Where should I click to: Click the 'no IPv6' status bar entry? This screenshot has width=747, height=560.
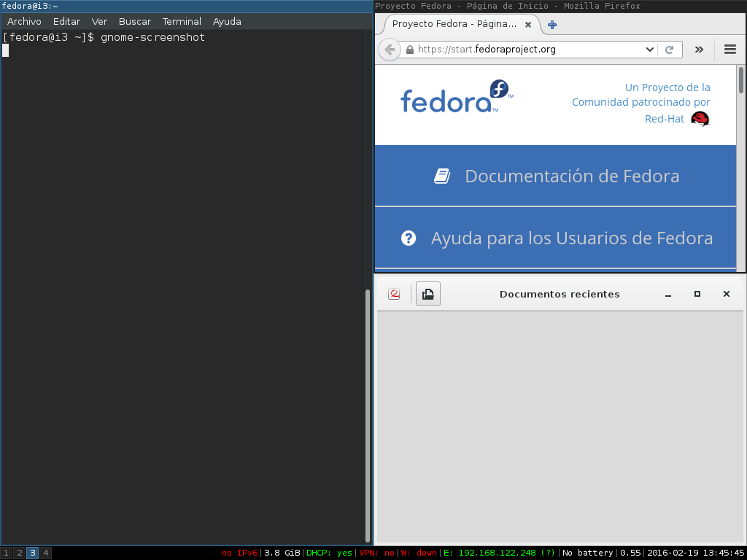239,553
